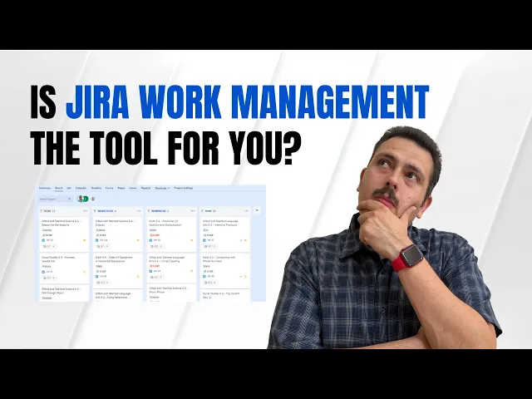Click the search magnifier icon in the board search
This screenshot has height=399, width=532.
(69, 199)
